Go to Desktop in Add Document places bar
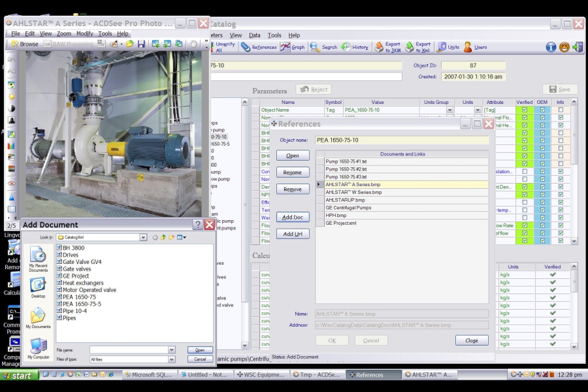This screenshot has width=588, height=392. pos(39,288)
